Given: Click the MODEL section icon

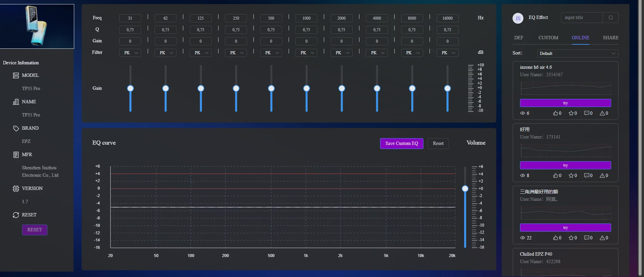Looking at the screenshot, I should coord(16,75).
